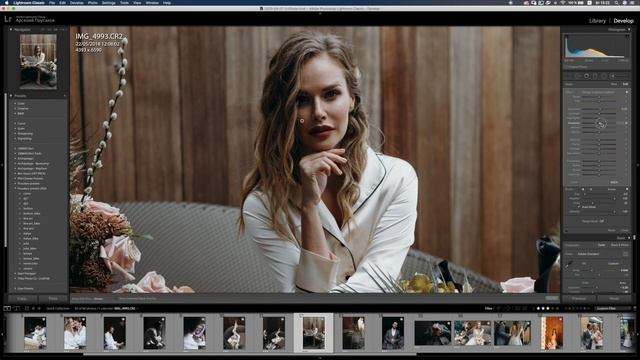Screen dimensions: 640x360
Task: Open the Window menu
Action: point(152,3)
